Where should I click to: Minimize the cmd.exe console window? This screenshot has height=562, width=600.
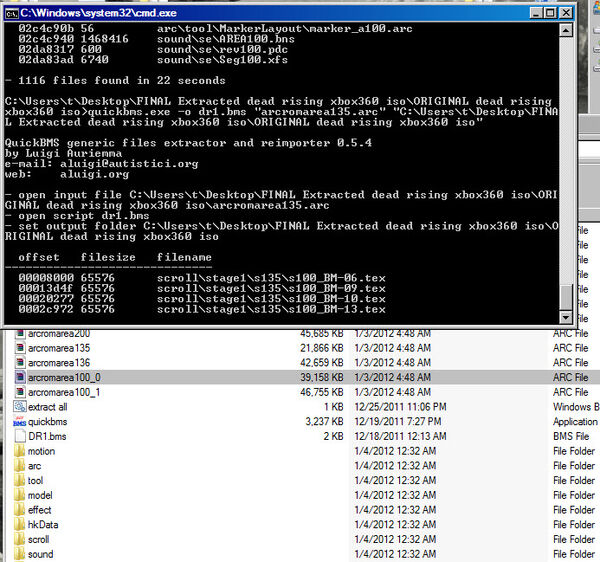click(536, 13)
